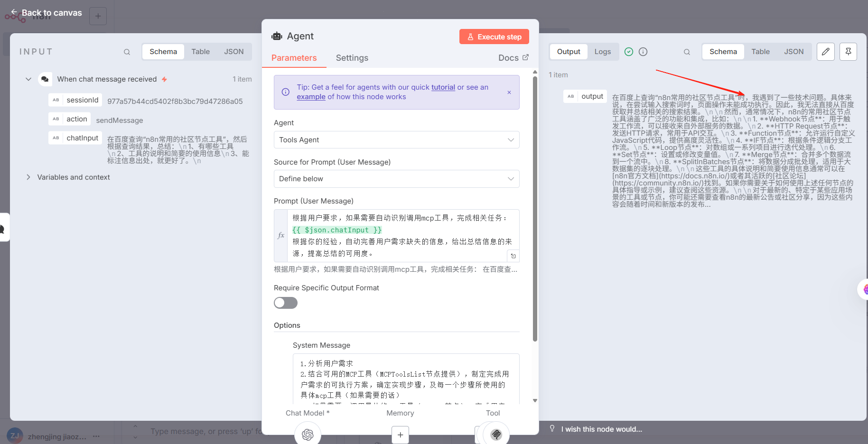Image resolution: width=868 pixels, height=444 pixels.
Task: Click the tip info circle icon
Action: [285, 92]
